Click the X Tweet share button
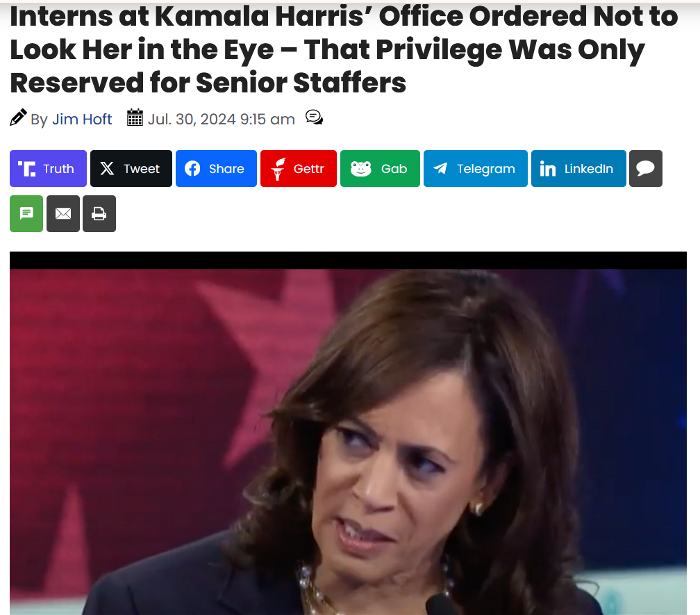The image size is (700, 615). (x=131, y=168)
